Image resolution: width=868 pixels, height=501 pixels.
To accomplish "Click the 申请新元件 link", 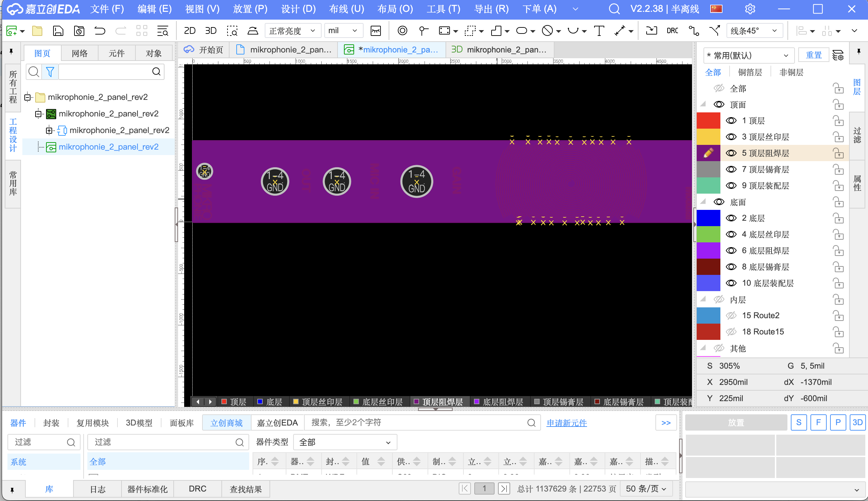I will tap(567, 423).
